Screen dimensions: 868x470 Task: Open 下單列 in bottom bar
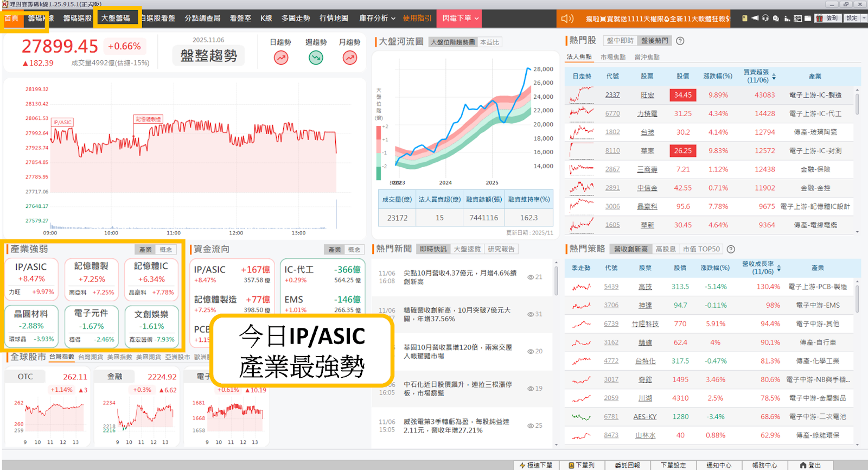coord(581,465)
